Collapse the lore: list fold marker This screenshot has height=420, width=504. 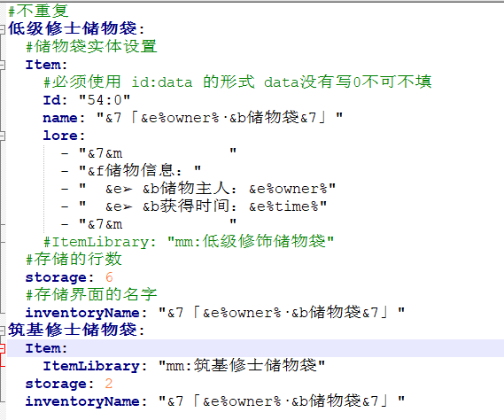[2, 136]
